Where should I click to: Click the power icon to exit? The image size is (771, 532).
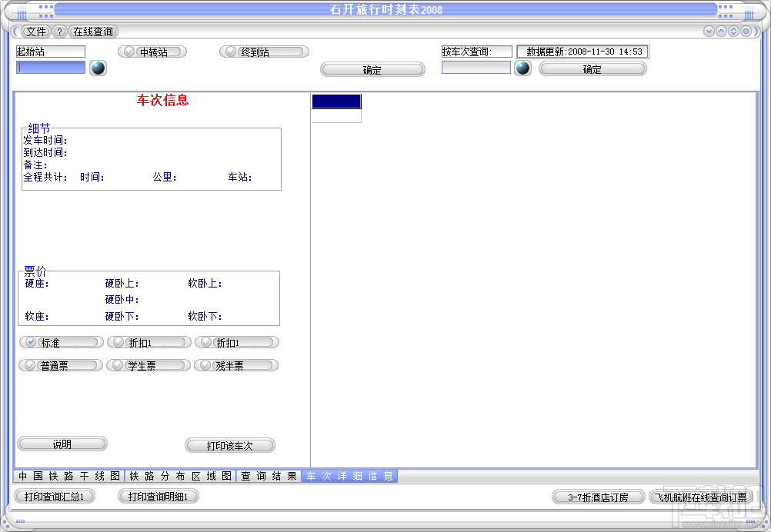tap(746, 32)
